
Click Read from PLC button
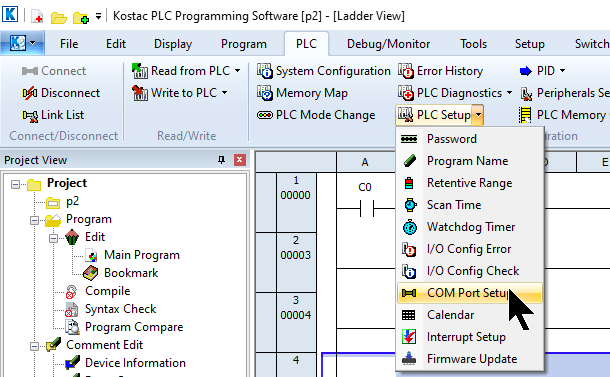[181, 71]
